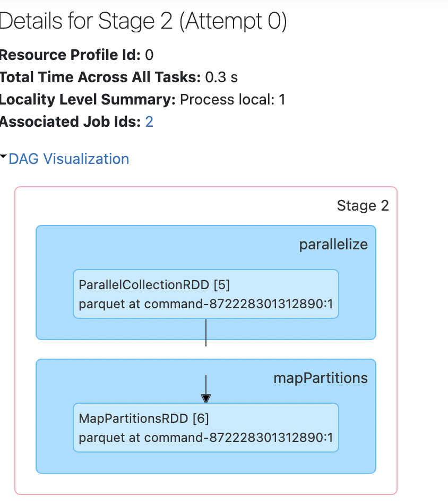The height and width of the screenshot is (504, 448).
Task: Click the arrowhead entering MapPartitionsRDD node
Action: click(206, 398)
